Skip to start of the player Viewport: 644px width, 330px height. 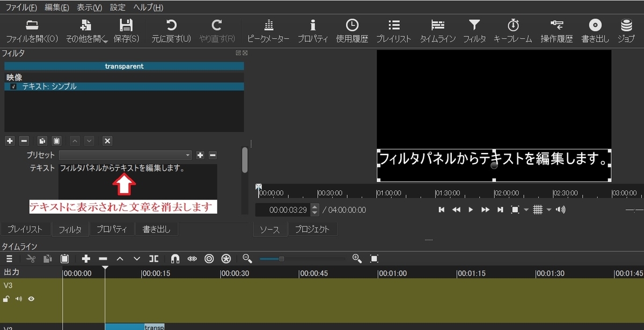tap(442, 210)
